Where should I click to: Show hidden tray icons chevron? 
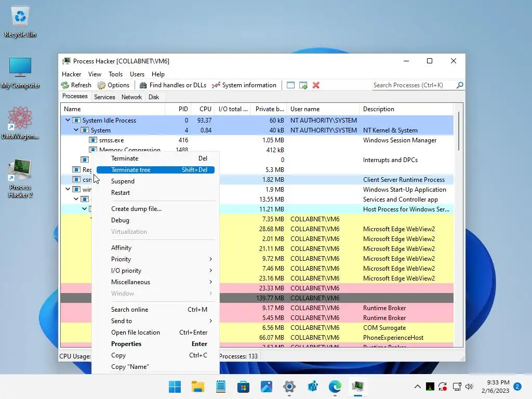coord(418,387)
